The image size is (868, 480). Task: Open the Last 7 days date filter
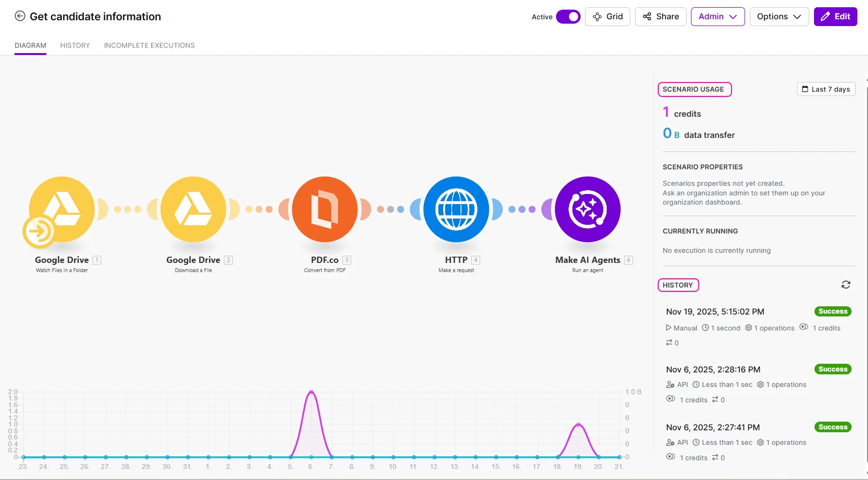tap(826, 89)
